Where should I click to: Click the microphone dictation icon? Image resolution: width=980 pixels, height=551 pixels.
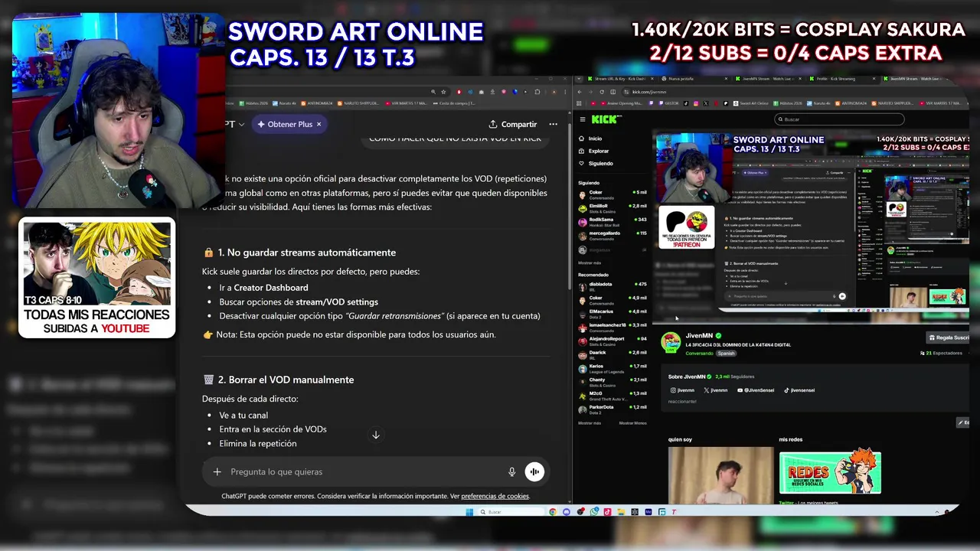point(511,471)
